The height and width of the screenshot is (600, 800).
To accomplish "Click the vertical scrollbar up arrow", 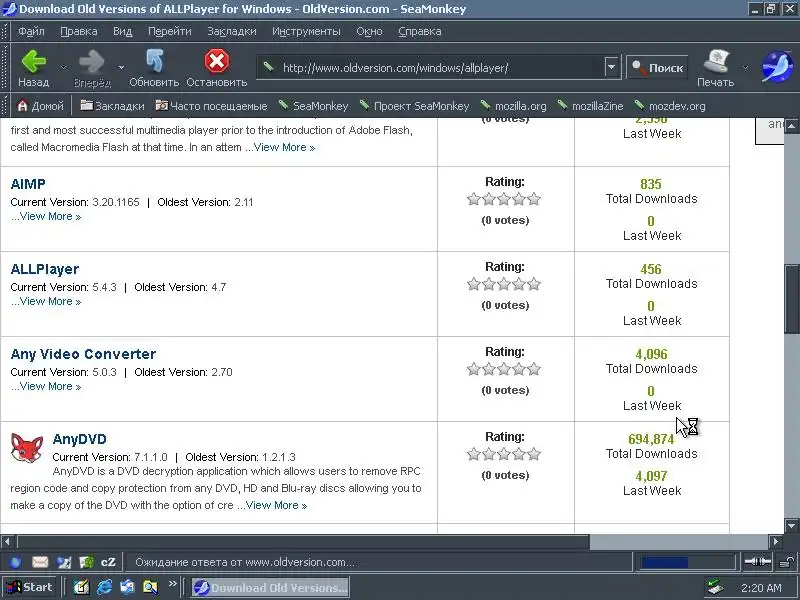I will pyautogui.click(x=791, y=125).
